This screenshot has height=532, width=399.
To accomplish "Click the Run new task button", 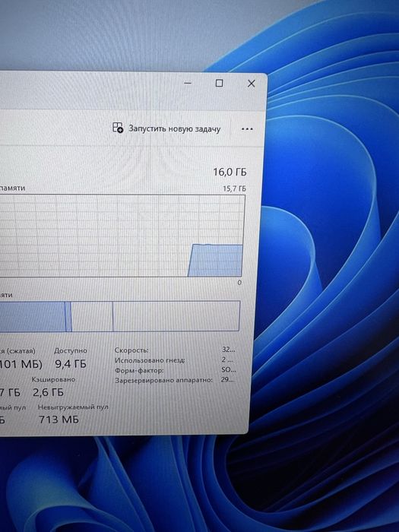I will (166, 128).
